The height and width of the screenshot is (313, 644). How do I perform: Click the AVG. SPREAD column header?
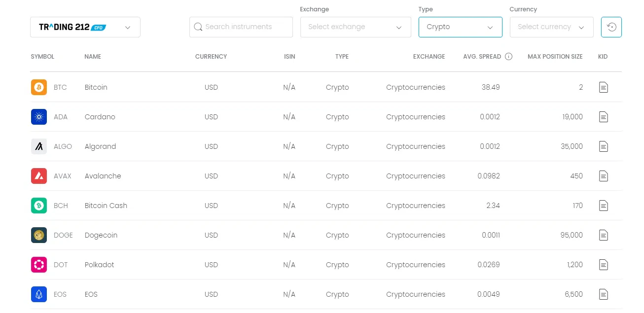[x=482, y=57]
